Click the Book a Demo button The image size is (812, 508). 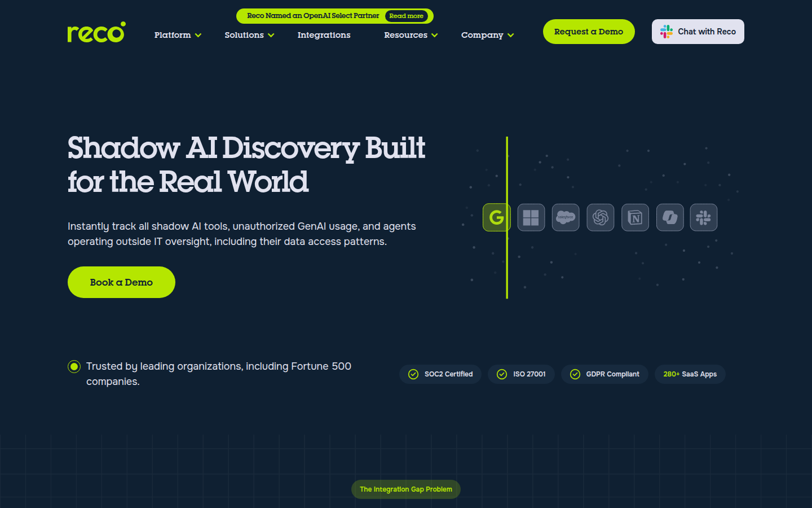(121, 282)
